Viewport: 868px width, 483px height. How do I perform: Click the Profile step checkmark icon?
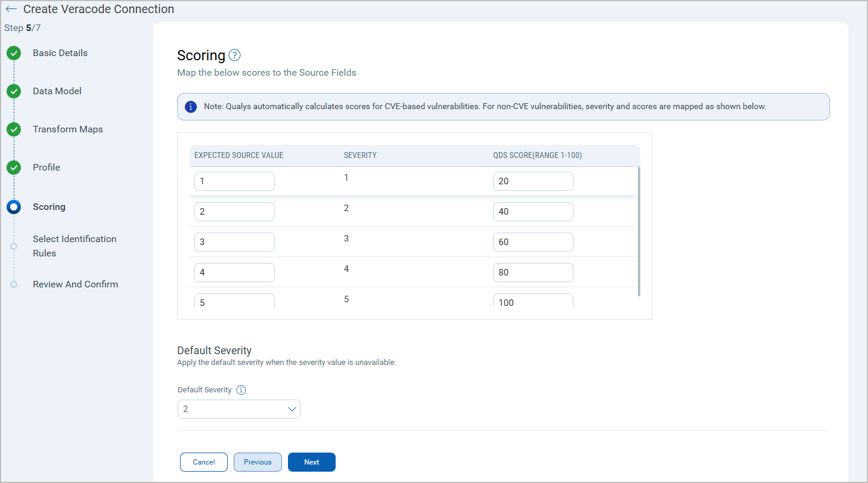pyautogui.click(x=14, y=168)
